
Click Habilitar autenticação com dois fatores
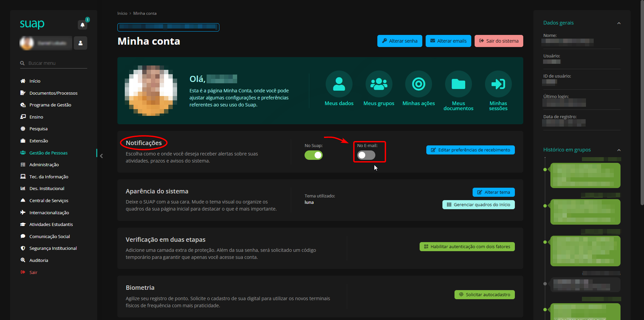pyautogui.click(x=467, y=247)
